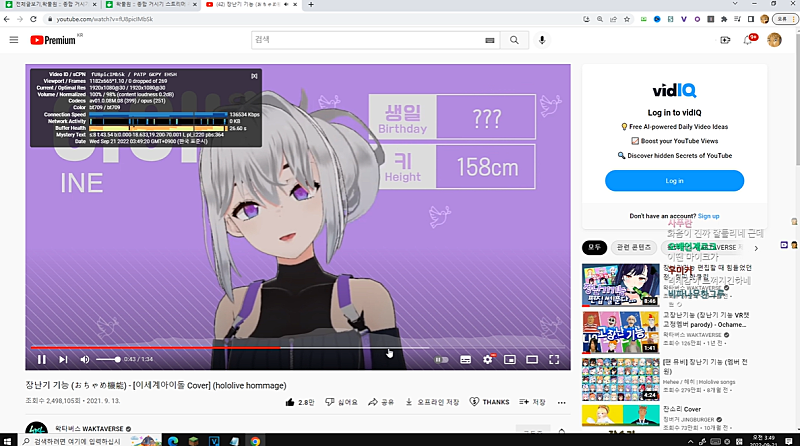
Task: Enable miniplayer mode
Action: [510, 359]
